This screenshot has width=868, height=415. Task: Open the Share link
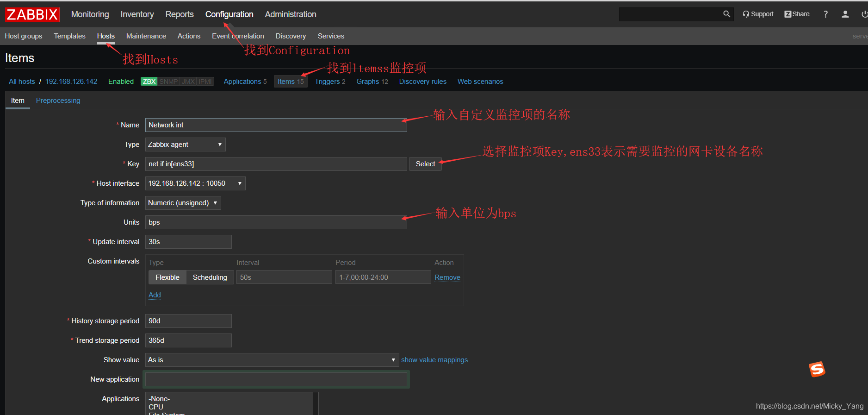click(797, 14)
